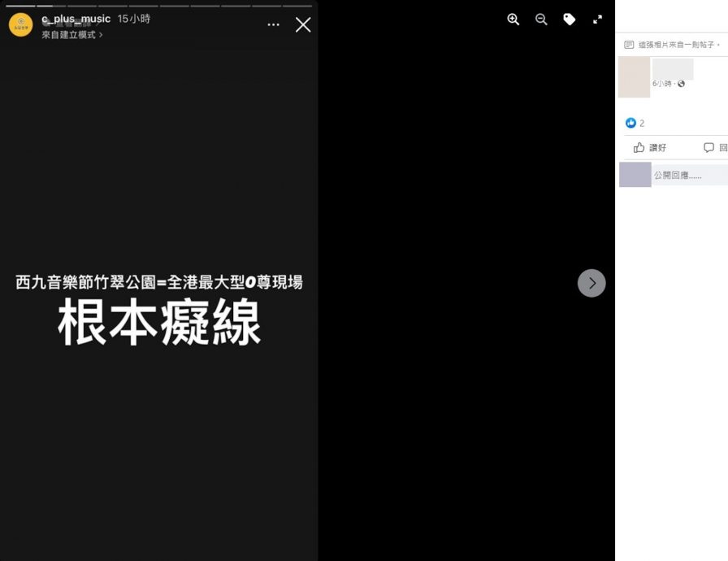Open fullscreen with the expand arrows icon
The width and height of the screenshot is (728, 561).
coord(597,19)
